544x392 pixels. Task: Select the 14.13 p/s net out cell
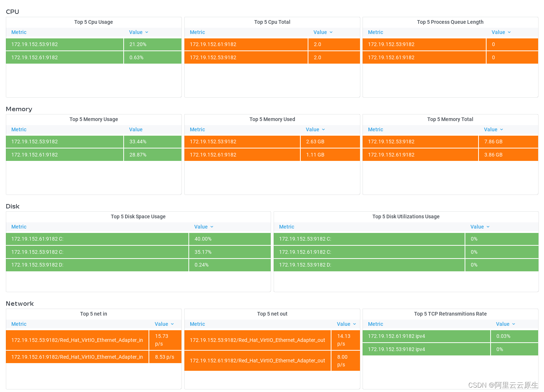pos(346,340)
